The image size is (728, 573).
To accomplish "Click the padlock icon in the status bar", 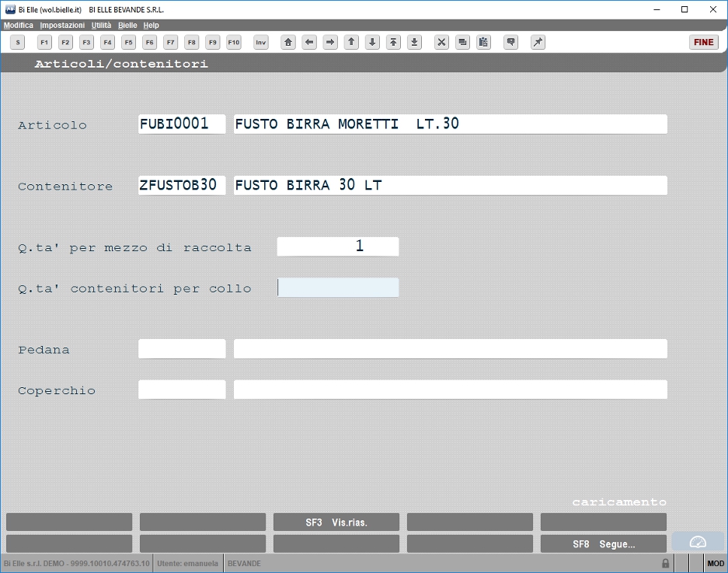I will pos(665,563).
